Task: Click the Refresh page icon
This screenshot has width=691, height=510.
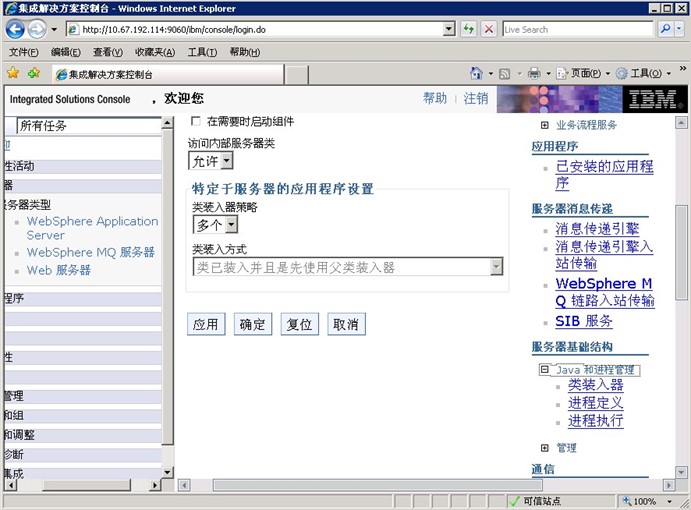Action: [x=468, y=30]
